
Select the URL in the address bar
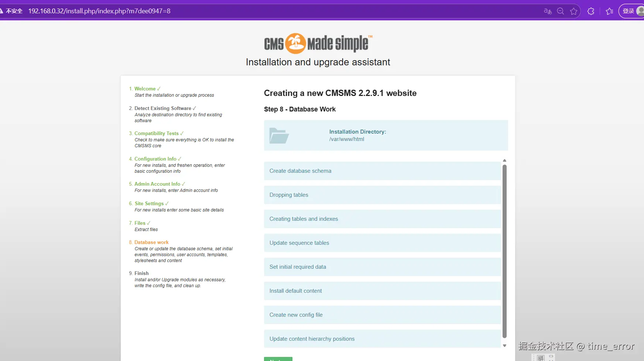click(x=100, y=11)
